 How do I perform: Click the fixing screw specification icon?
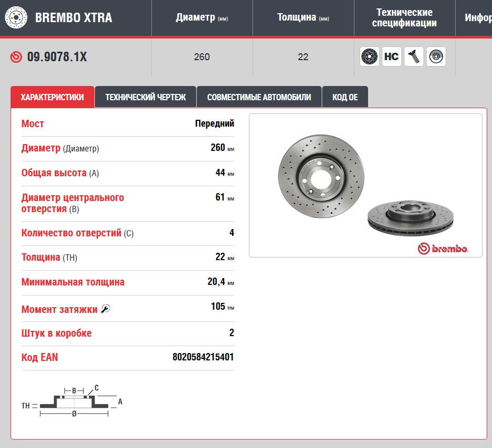tap(414, 56)
